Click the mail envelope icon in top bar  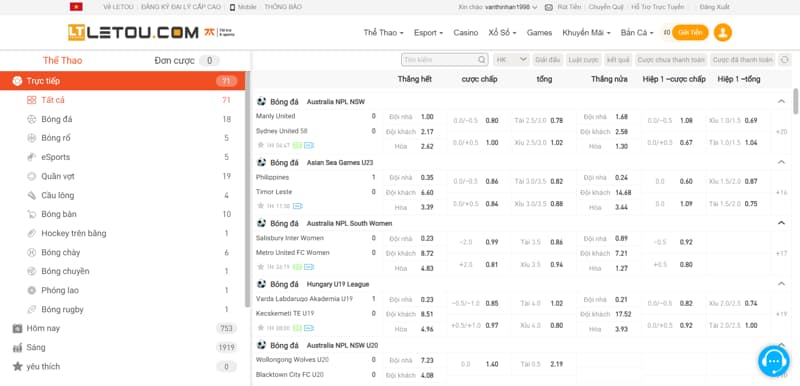coord(549,7)
